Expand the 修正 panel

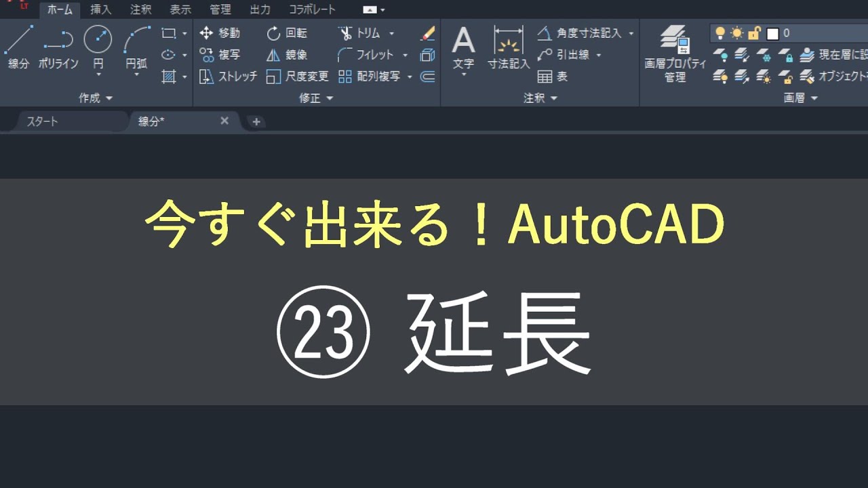tap(317, 98)
